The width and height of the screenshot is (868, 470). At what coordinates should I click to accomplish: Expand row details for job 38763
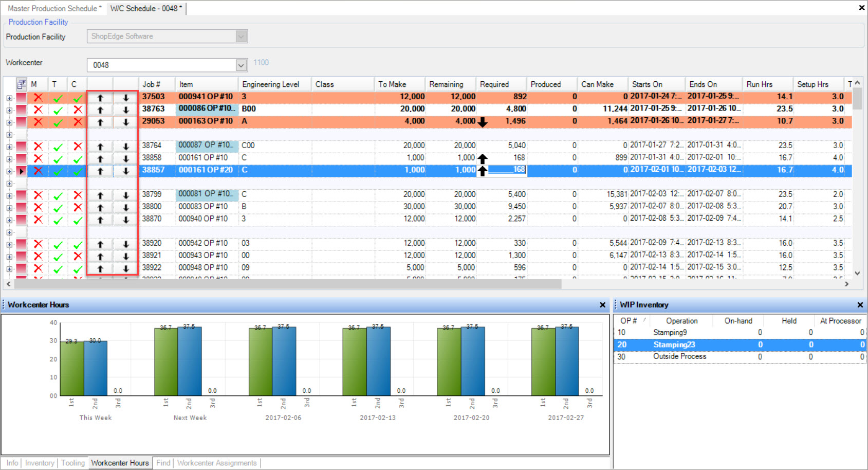9,110
